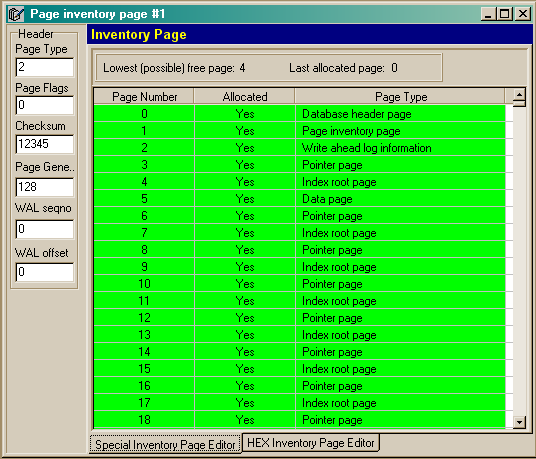Viewport: 536px width, 459px height.
Task: Minimize the Page inventory page window
Action: [488, 14]
